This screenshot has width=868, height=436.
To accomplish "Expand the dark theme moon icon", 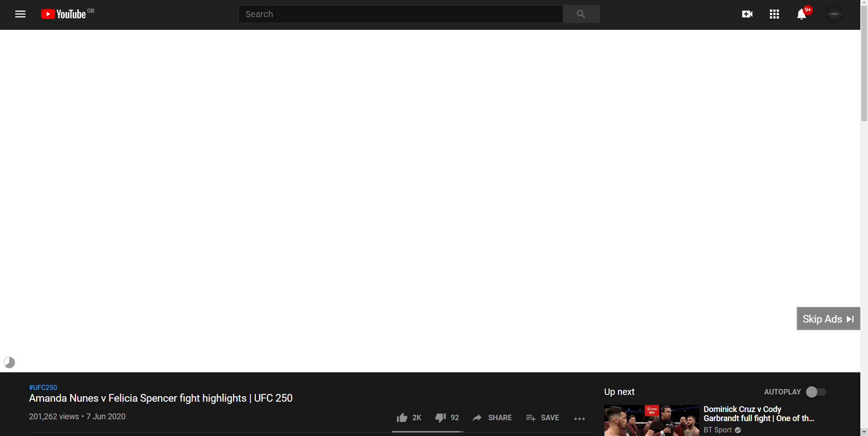I will (9, 362).
